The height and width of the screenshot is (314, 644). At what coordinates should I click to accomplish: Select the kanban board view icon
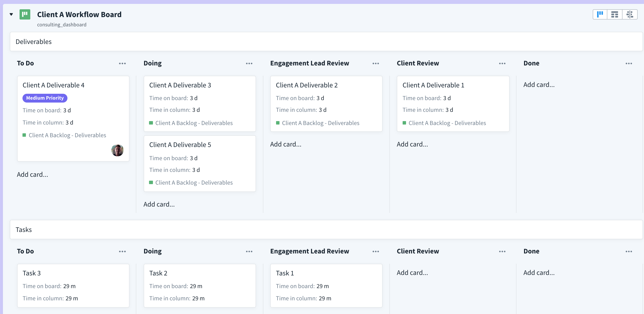(600, 14)
